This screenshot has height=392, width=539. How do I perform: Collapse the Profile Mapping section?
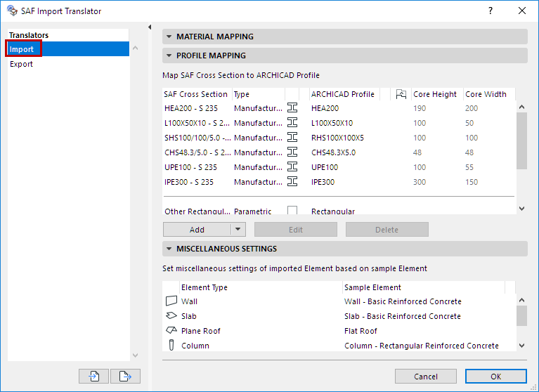(168, 55)
